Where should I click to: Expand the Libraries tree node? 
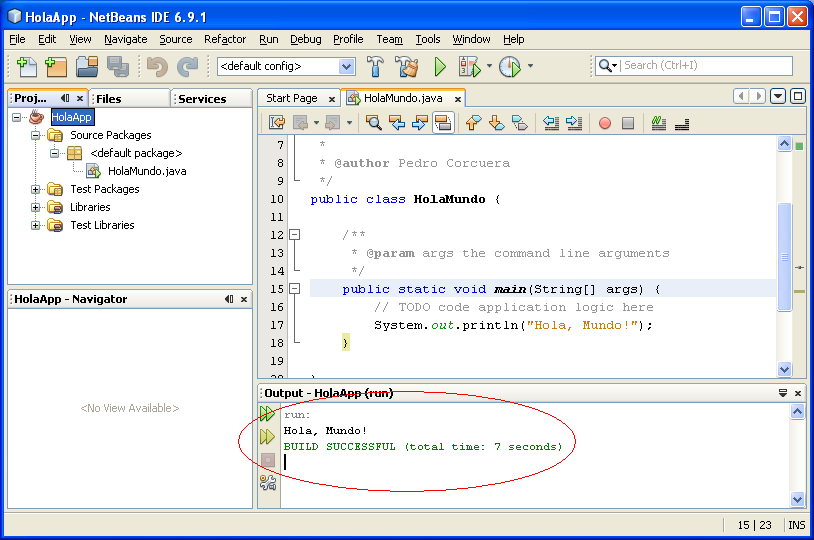(36, 207)
